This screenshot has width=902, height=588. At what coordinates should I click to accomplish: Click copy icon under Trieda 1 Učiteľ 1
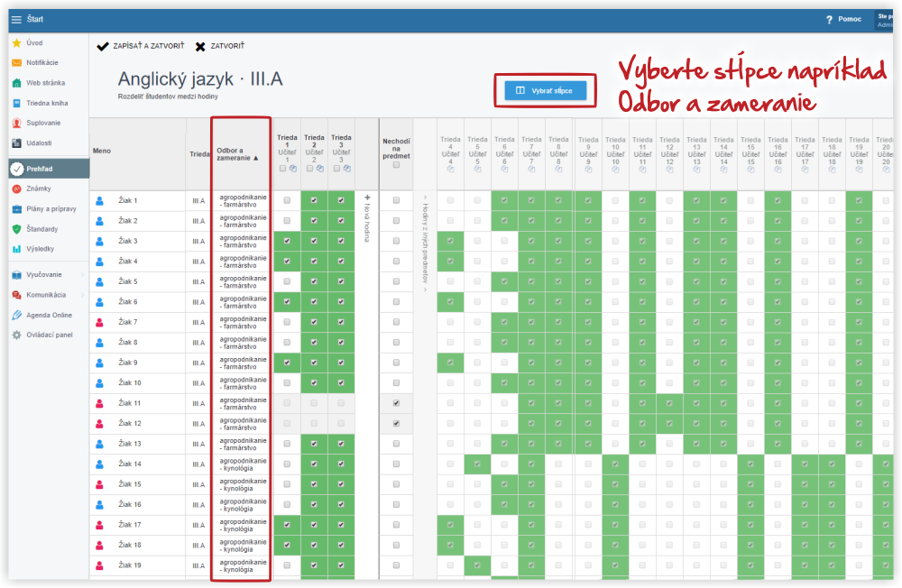point(293,169)
